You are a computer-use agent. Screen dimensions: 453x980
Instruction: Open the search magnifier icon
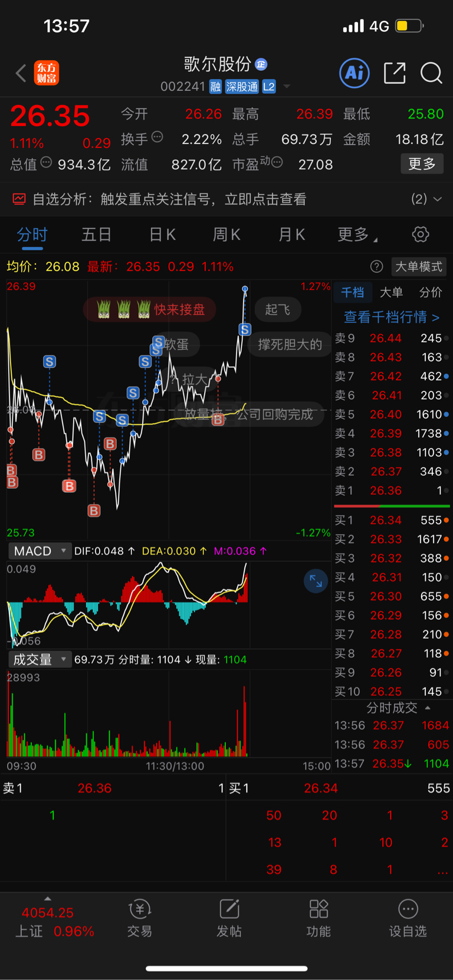pyautogui.click(x=431, y=73)
